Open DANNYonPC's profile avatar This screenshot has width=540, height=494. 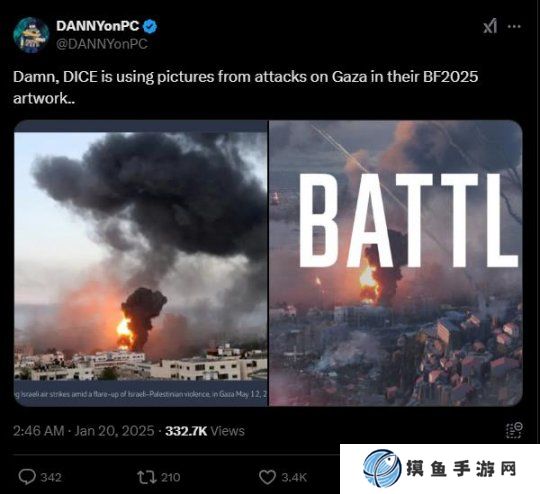31,35
